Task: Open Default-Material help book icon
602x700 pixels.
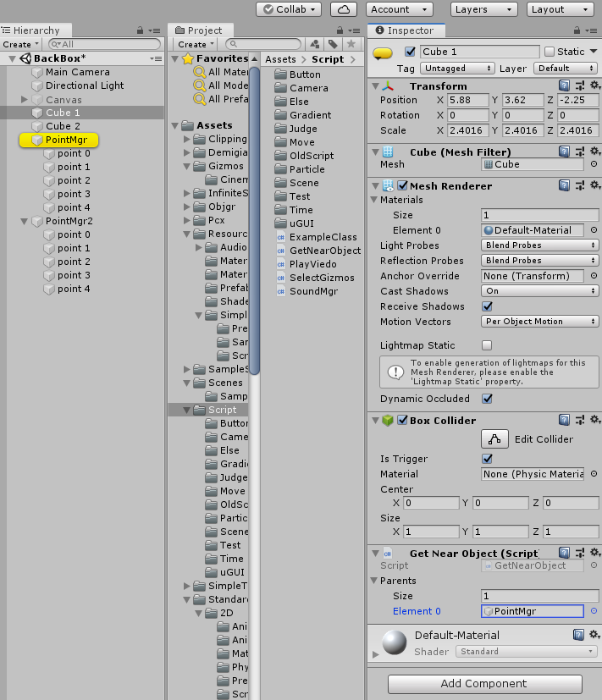Action: click(578, 634)
